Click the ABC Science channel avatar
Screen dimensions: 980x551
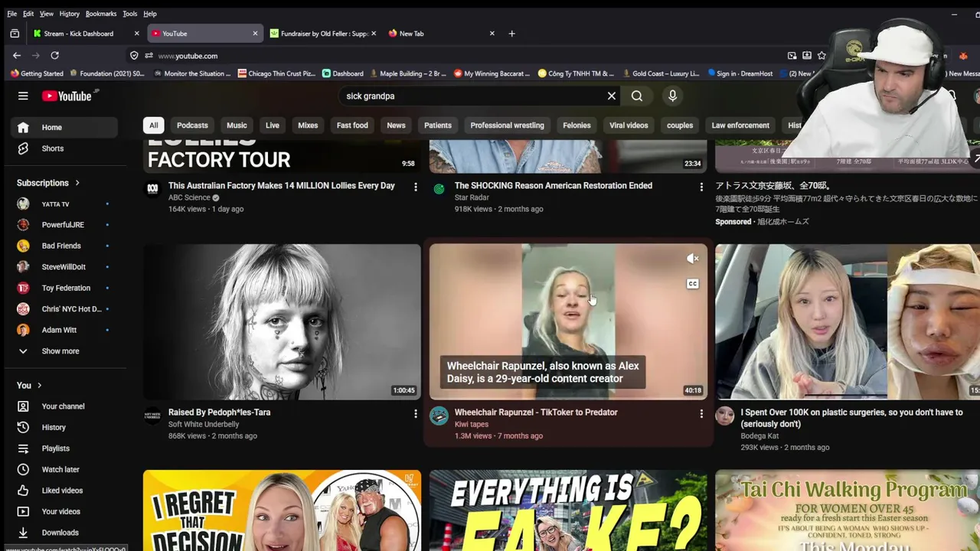pos(153,189)
